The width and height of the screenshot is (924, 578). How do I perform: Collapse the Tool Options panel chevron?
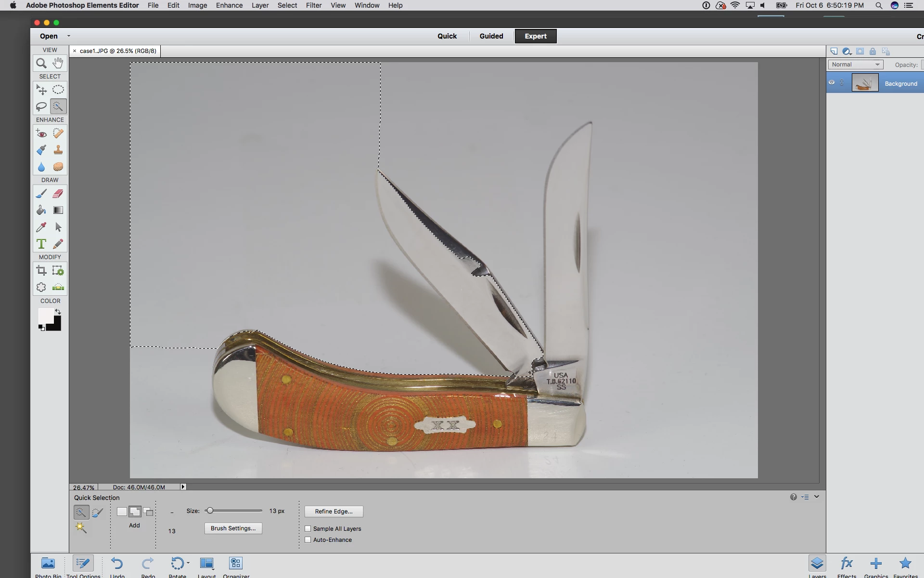[x=817, y=497]
